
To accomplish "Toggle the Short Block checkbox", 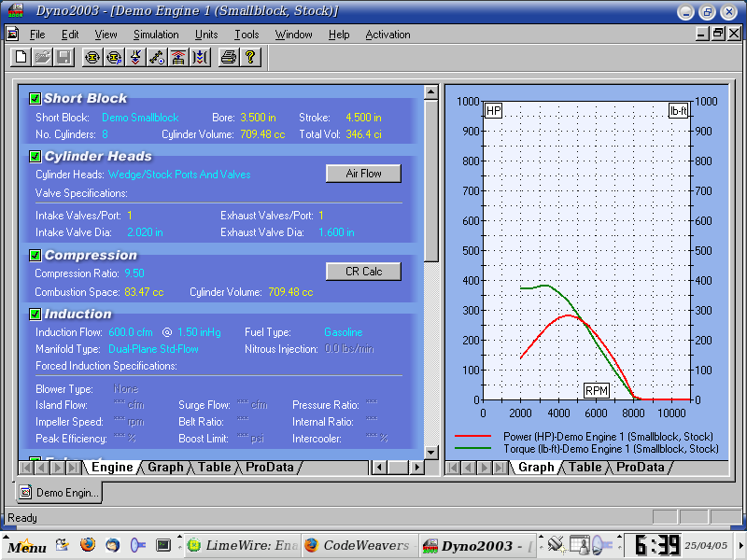I will click(x=35, y=99).
